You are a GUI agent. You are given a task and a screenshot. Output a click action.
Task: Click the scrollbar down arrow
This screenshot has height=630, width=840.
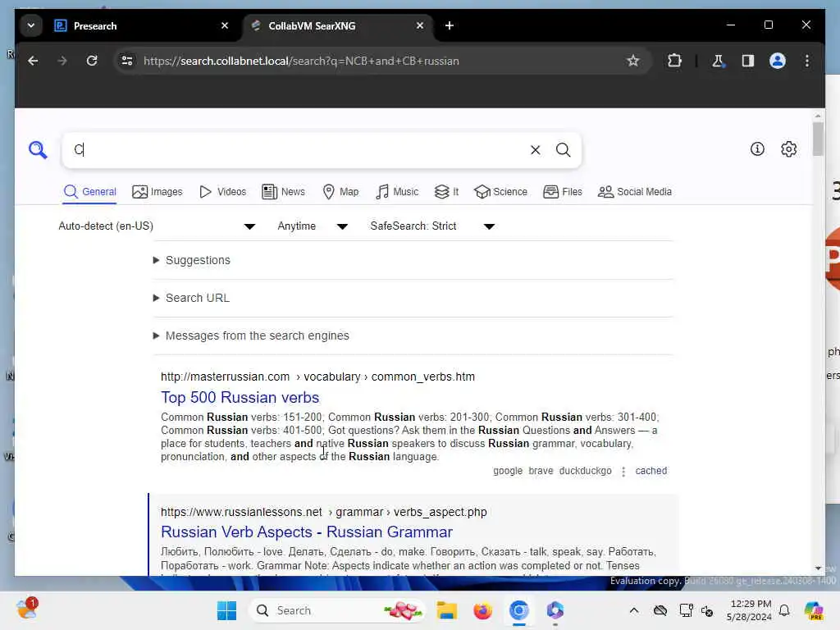coord(818,568)
